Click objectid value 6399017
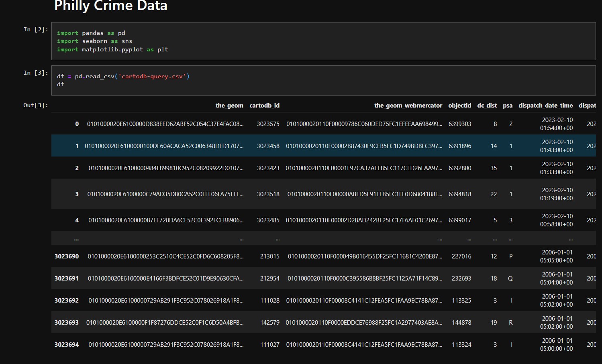This screenshot has width=602, height=364. pyautogui.click(x=460, y=220)
